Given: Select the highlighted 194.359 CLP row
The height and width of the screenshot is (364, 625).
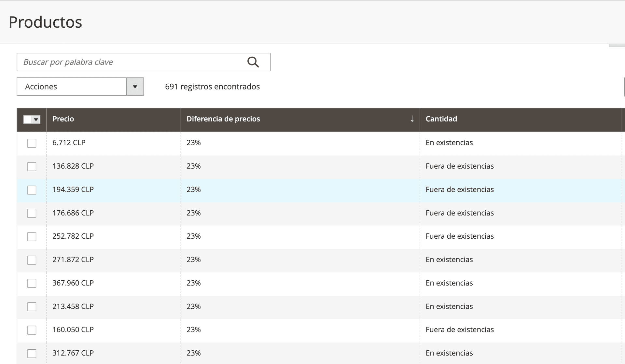Looking at the screenshot, I should click(32, 190).
